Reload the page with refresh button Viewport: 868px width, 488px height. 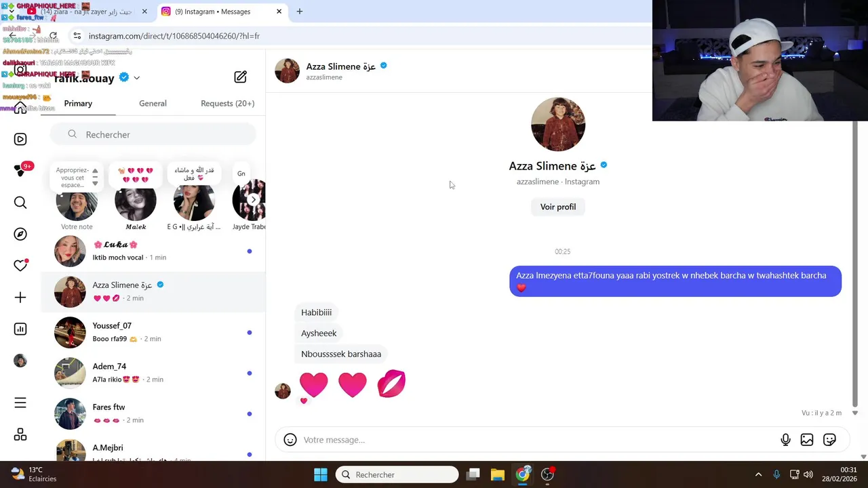coord(53,36)
